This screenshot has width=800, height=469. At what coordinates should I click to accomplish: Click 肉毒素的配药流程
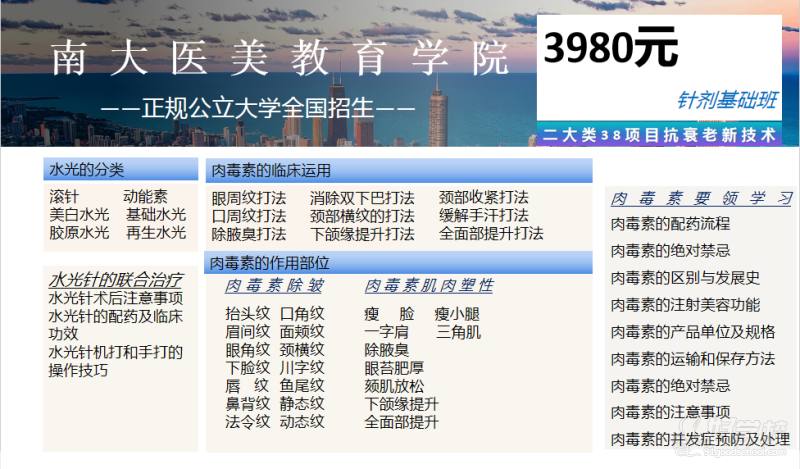(x=670, y=224)
